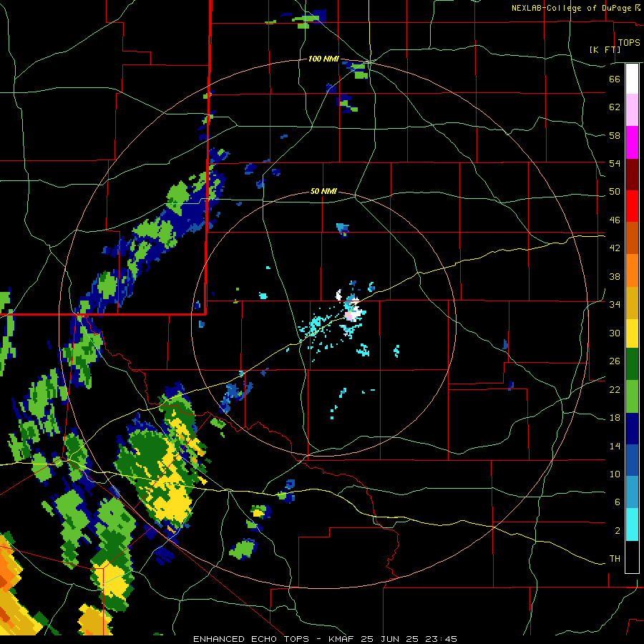Click the 6 legend value
This screenshot has width=644, height=644.
(x=618, y=502)
